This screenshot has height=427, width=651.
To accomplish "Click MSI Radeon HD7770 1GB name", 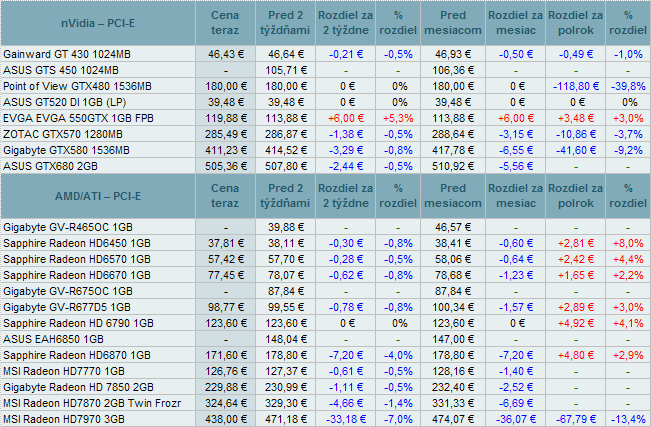I will pos(64,371).
